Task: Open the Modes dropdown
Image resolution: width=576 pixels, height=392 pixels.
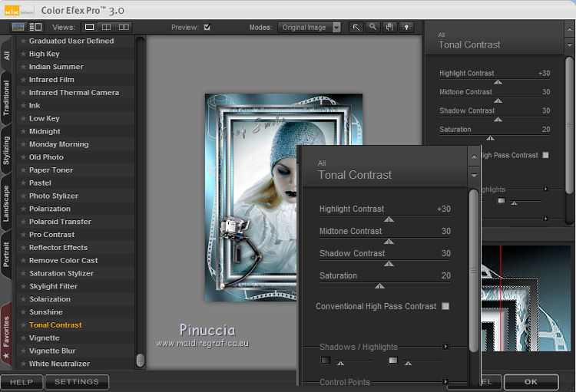Action: [311, 27]
